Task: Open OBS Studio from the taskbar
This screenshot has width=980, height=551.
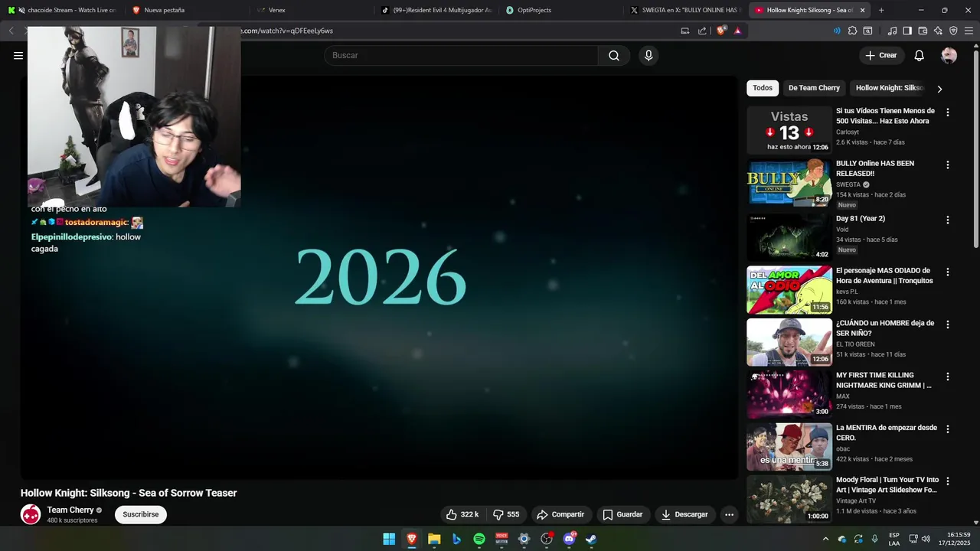Action: coord(547,539)
